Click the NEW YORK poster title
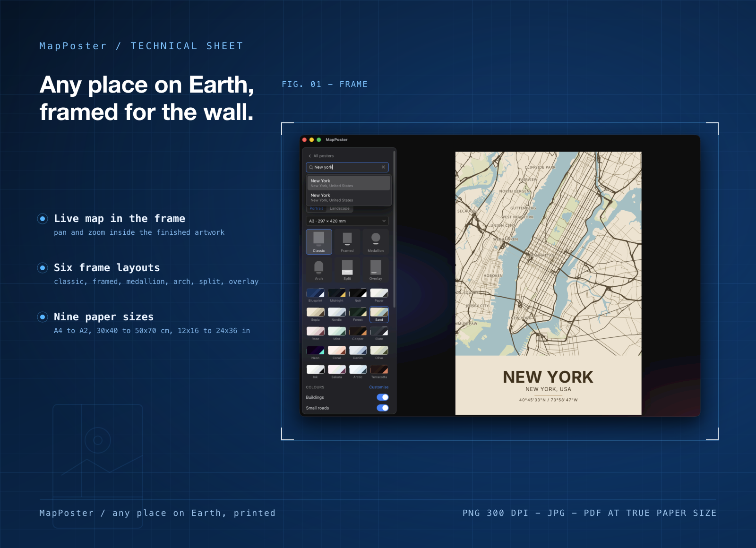The image size is (756, 548). coord(548,377)
